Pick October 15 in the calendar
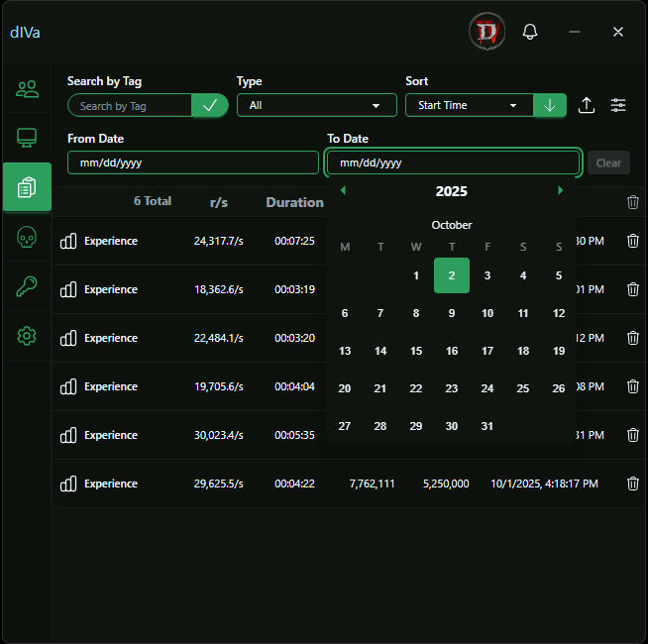This screenshot has height=644, width=648. point(416,351)
